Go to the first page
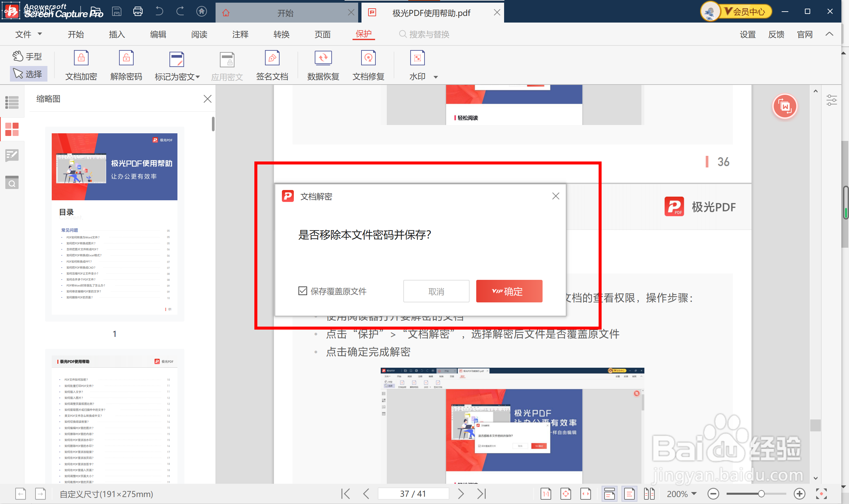The height and width of the screenshot is (504, 849). point(346,493)
